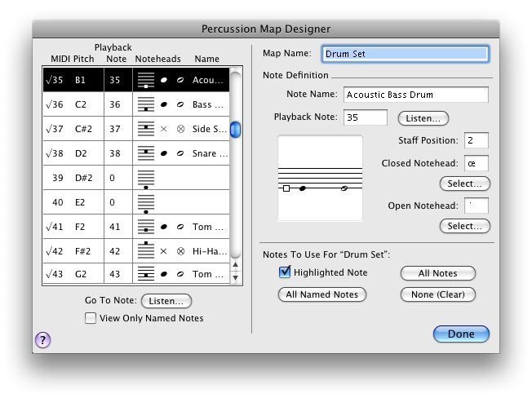
Task: Click the Staff Position field
Action: click(x=477, y=140)
